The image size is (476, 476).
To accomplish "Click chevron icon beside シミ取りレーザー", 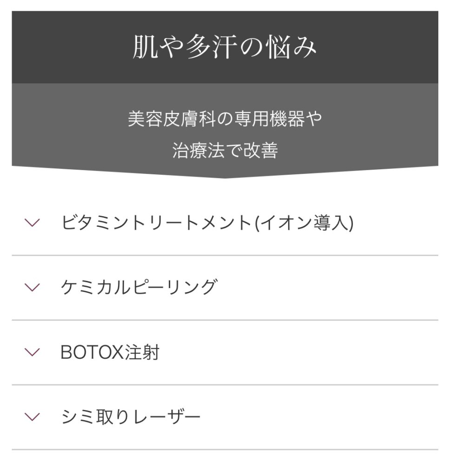I will (32, 417).
